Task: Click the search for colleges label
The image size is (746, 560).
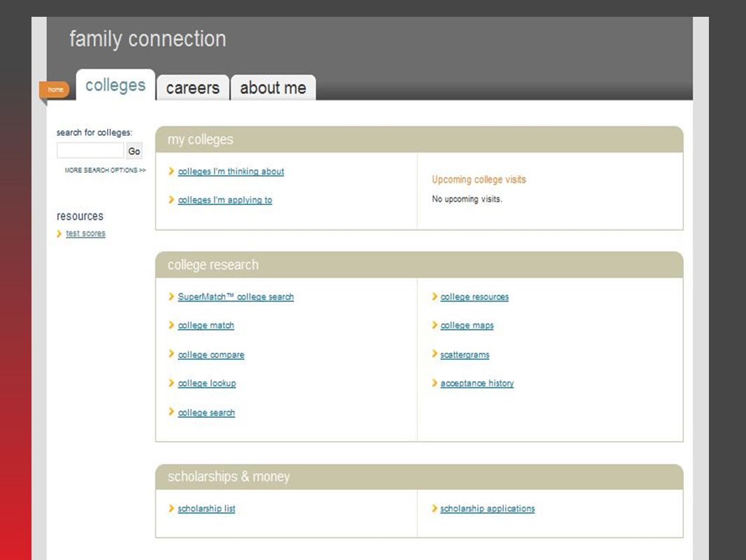Action: (94, 133)
